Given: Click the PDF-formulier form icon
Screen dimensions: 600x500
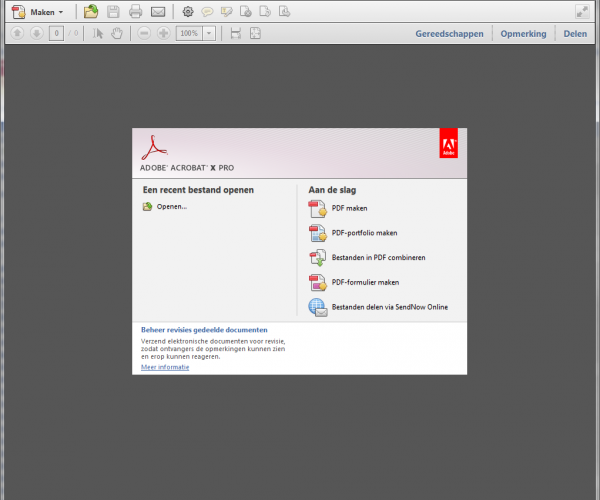Looking at the screenshot, I should (x=317, y=283).
